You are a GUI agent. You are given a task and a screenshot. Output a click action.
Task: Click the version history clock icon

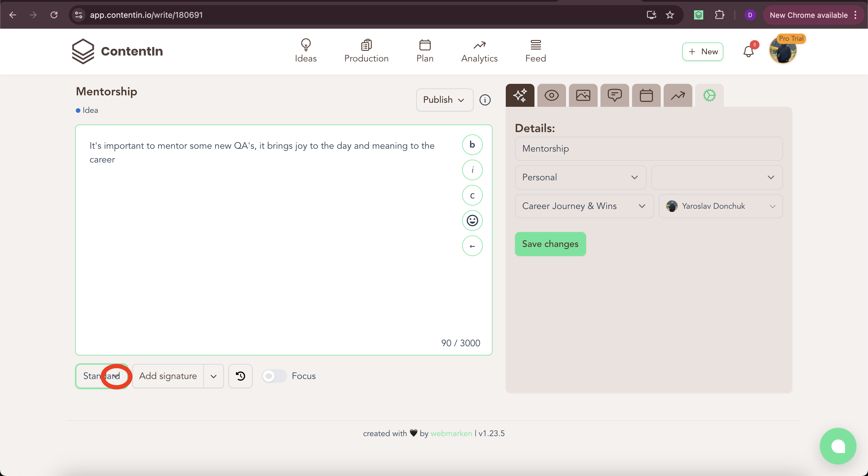coord(241,376)
